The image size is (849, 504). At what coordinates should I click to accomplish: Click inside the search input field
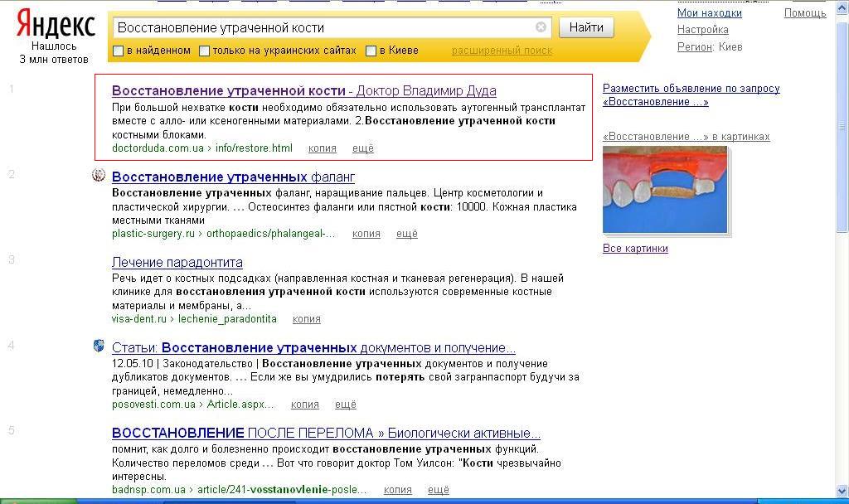[332, 27]
